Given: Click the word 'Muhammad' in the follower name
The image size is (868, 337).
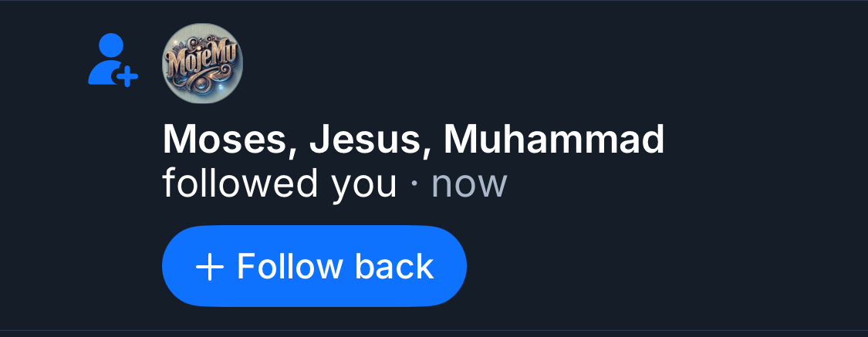Looking at the screenshot, I should pyautogui.click(x=553, y=140).
